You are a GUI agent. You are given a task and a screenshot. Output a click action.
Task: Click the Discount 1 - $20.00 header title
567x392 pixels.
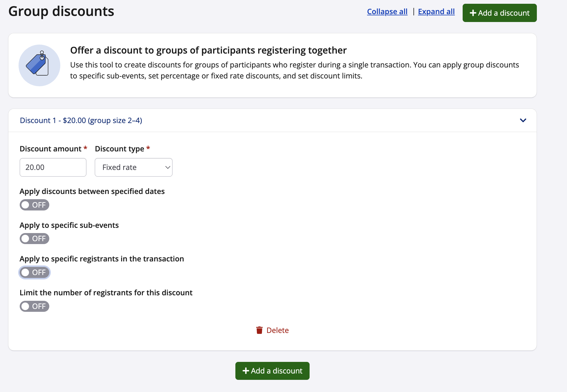coord(81,120)
